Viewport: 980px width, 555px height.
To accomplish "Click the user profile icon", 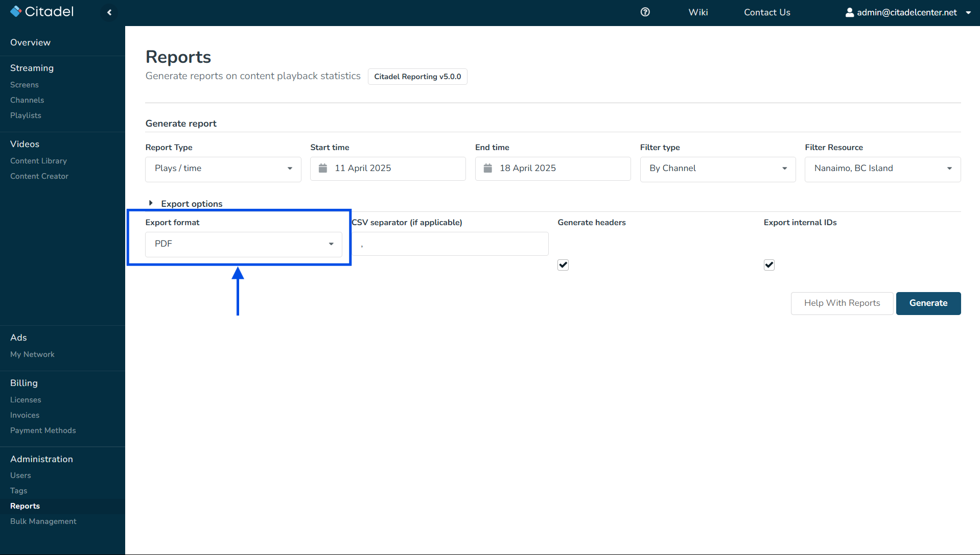I will click(x=849, y=12).
